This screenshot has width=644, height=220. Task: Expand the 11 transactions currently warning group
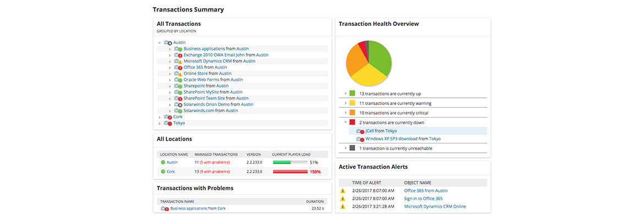pyautogui.click(x=346, y=103)
